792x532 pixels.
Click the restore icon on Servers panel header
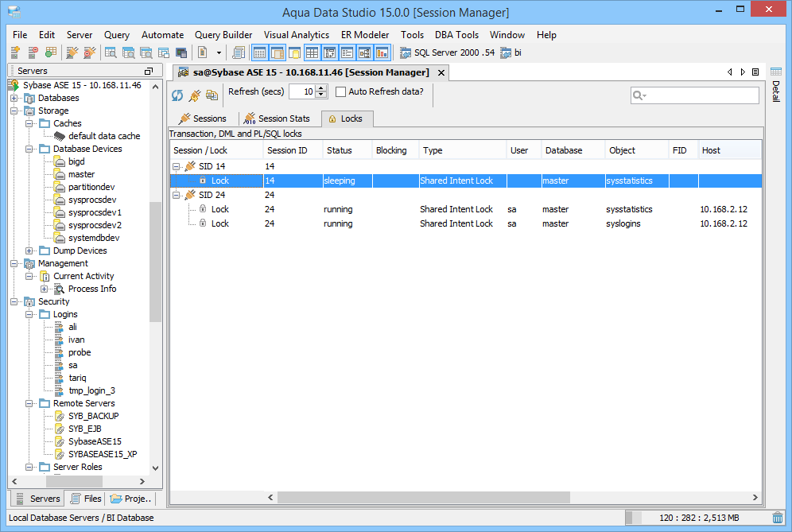click(149, 72)
